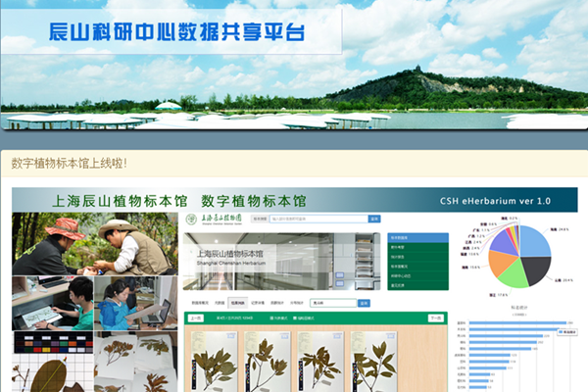Open the first herbarium specimen thumbnail

pos(214,362)
